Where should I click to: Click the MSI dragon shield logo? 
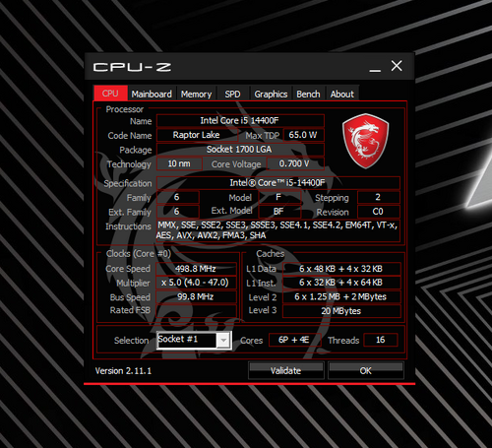[365, 141]
